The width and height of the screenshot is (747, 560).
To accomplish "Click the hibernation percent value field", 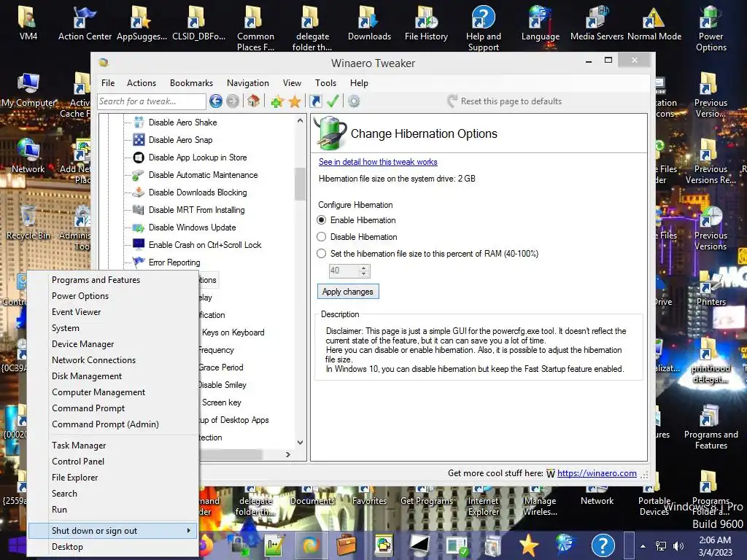I will (344, 271).
